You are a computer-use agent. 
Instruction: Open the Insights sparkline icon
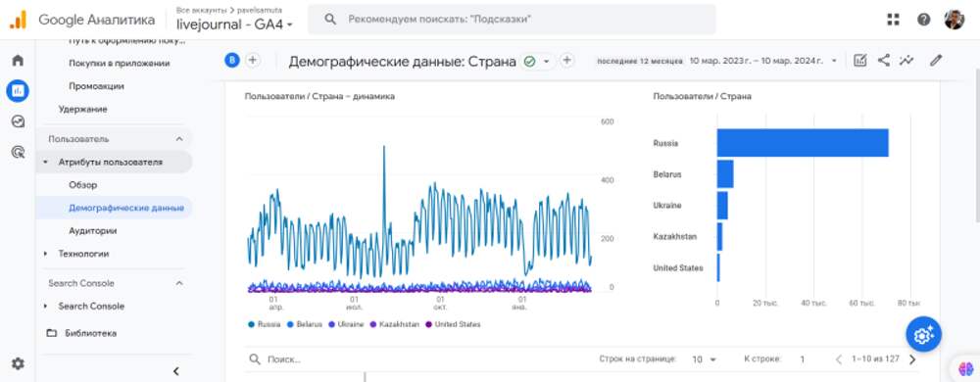click(906, 61)
